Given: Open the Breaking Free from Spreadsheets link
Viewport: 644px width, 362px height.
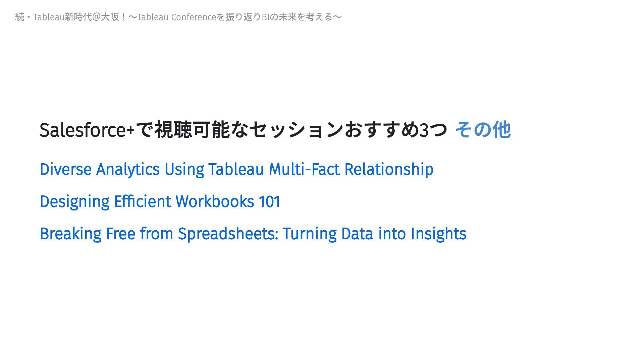Looking at the screenshot, I should (x=253, y=234).
